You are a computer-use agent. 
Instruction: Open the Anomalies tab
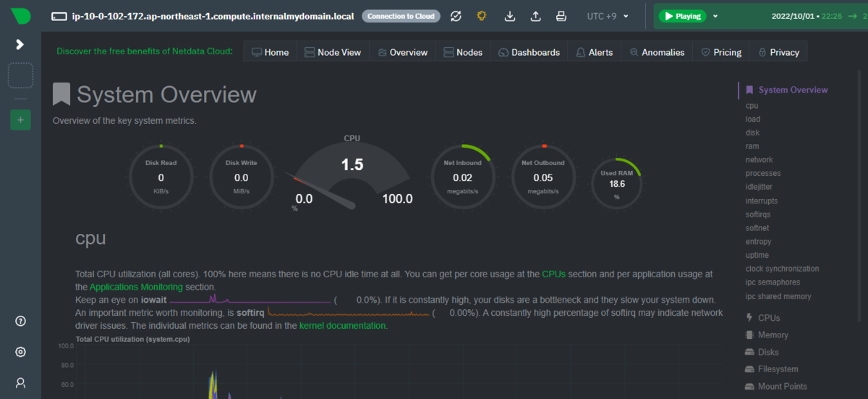point(657,52)
